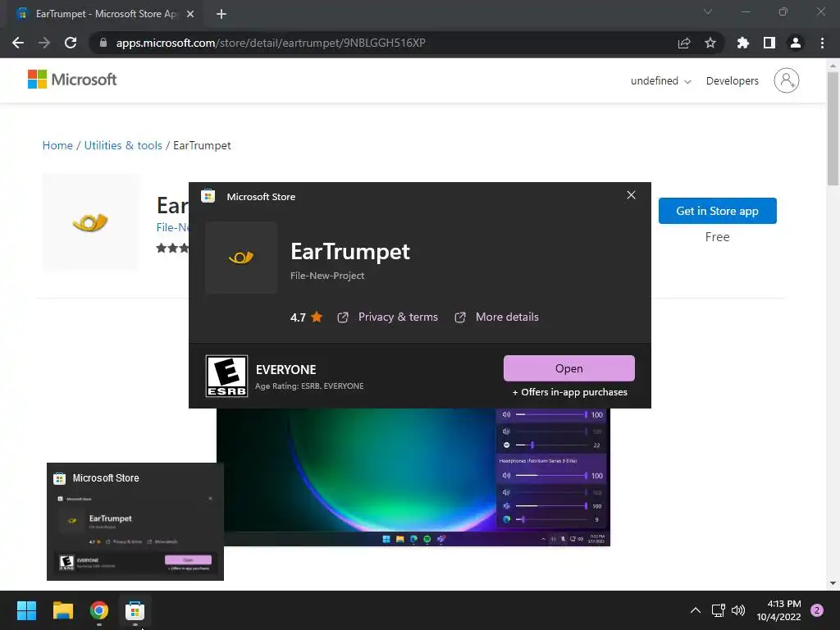Open Chrome extensions puzzle icon
This screenshot has height=630, width=840.
tap(742, 43)
